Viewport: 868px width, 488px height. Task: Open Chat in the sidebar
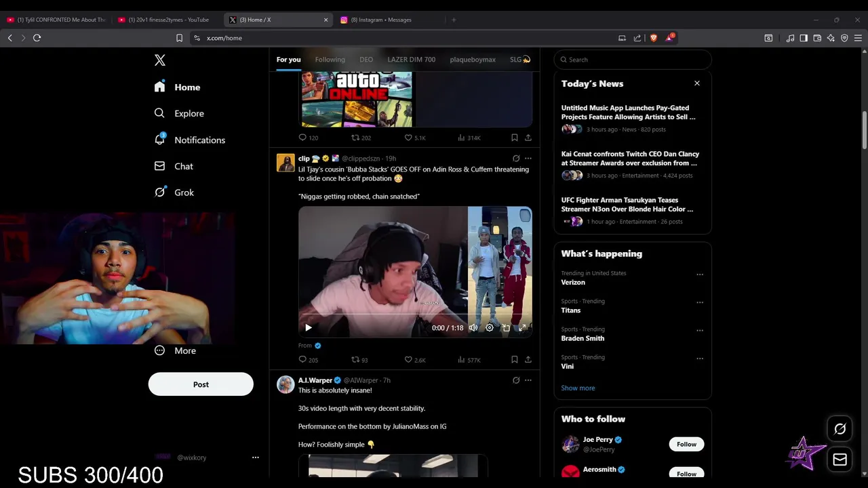click(x=174, y=166)
